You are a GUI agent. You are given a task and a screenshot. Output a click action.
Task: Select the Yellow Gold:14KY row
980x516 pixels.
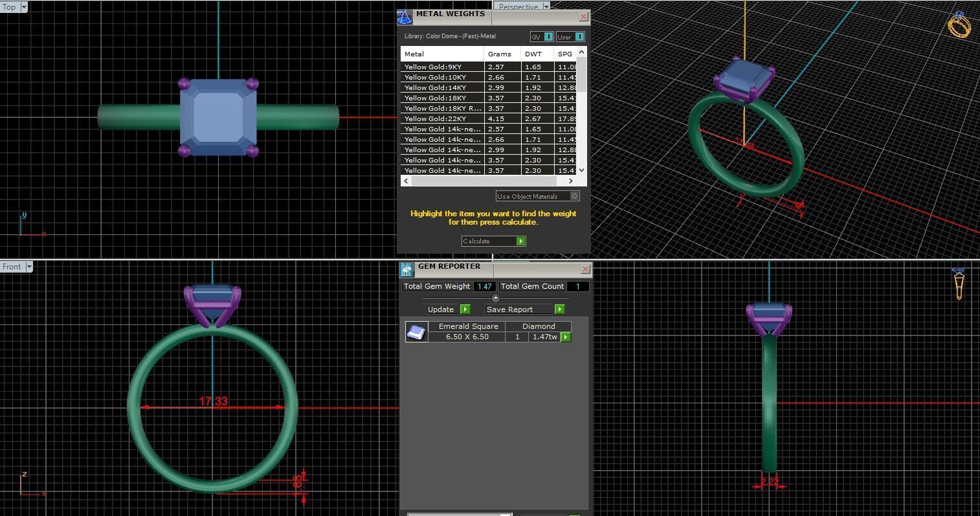[489, 87]
